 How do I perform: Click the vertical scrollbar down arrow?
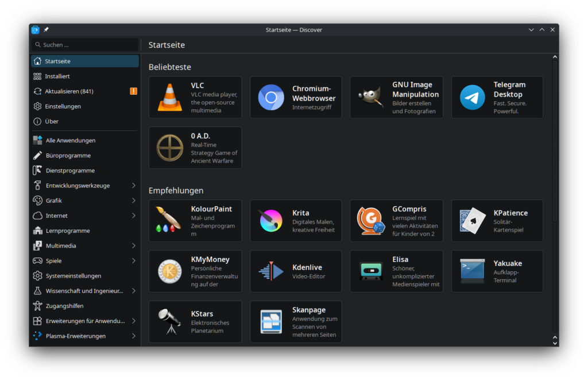tap(555, 343)
